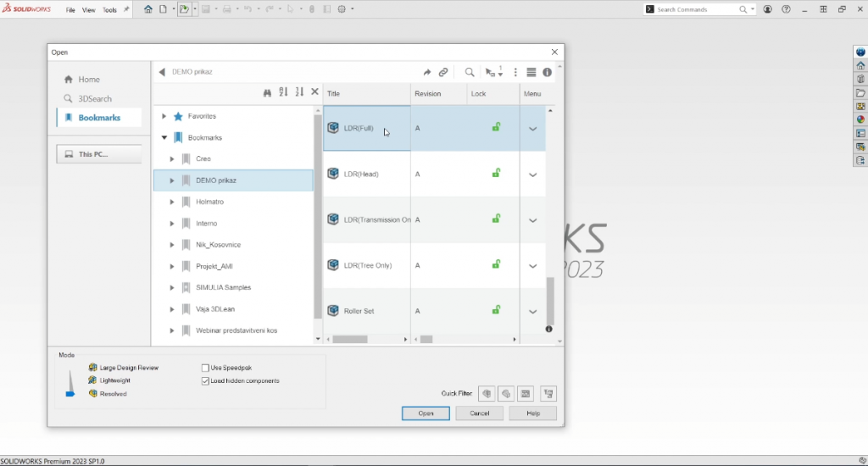The height and width of the screenshot is (466, 868).
Task: Sort bookmarks alphabetically A-Z icon
Action: tap(283, 92)
